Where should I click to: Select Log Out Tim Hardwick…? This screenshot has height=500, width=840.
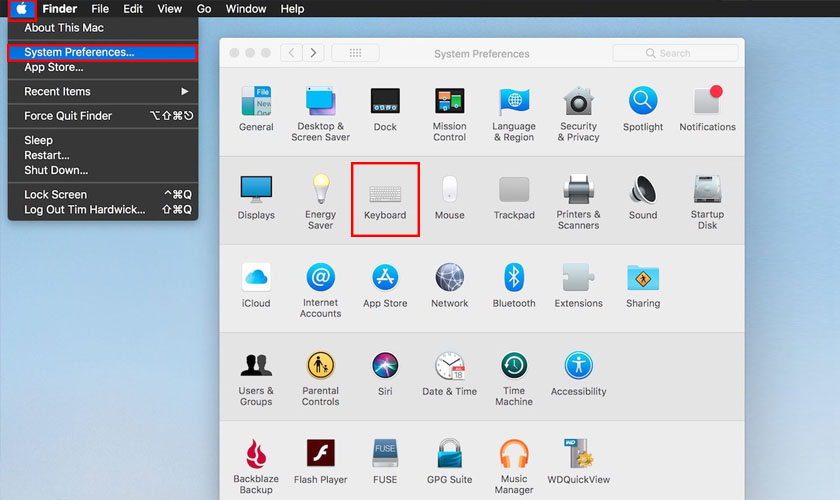(103, 210)
